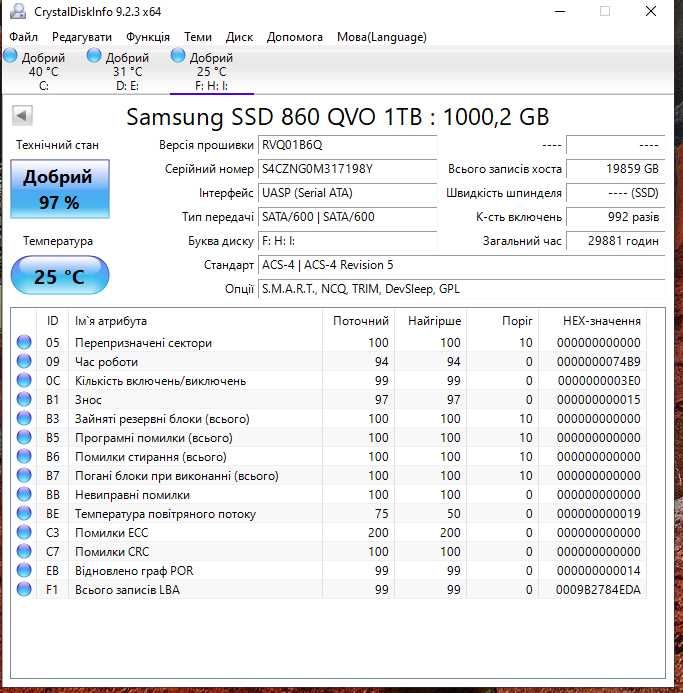Image resolution: width=683 pixels, height=693 pixels.
Task: Click the interface field UASP (Serial ATA)
Action: pyautogui.click(x=347, y=193)
